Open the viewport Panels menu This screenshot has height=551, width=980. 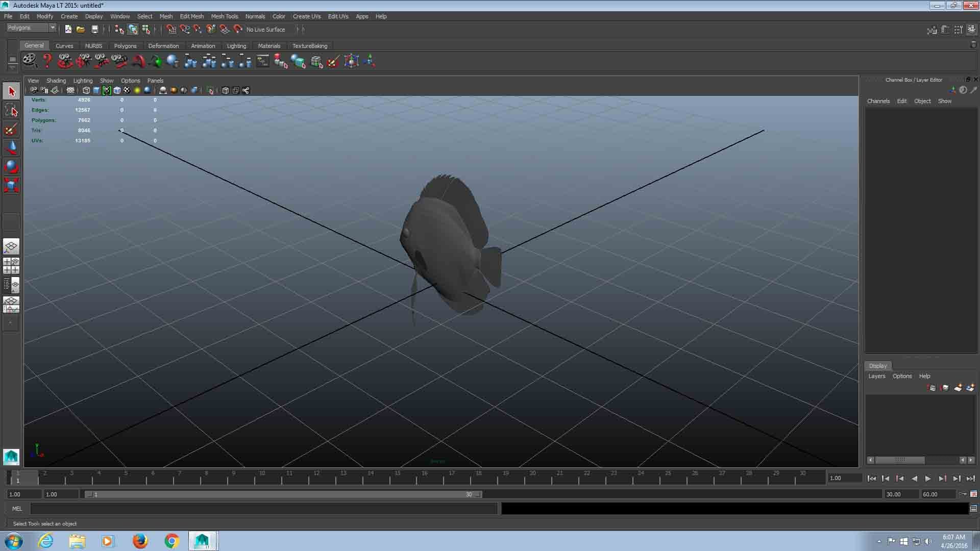coord(155,81)
